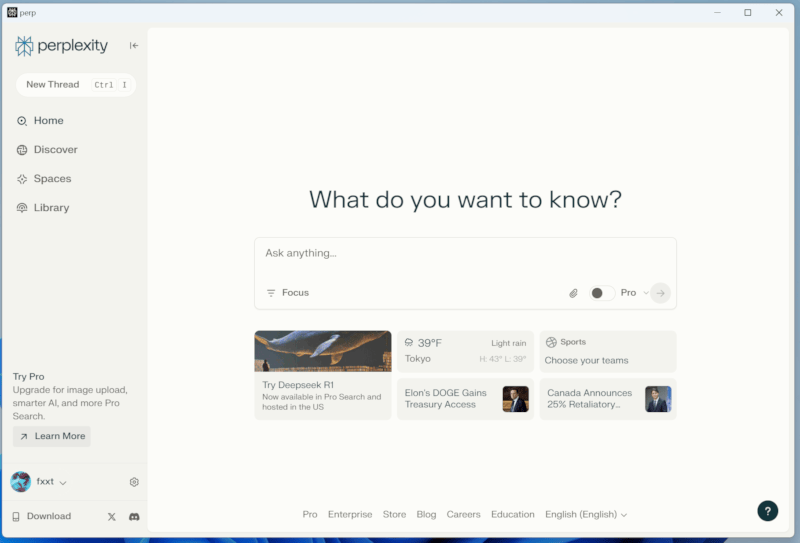Click the Perplexity logo
This screenshot has height=543, width=800.
pos(62,46)
